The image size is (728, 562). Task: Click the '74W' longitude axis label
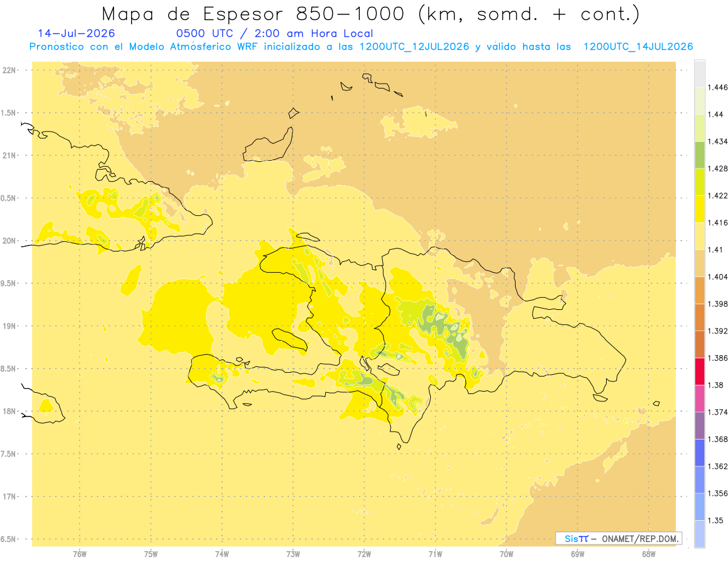[x=222, y=554]
